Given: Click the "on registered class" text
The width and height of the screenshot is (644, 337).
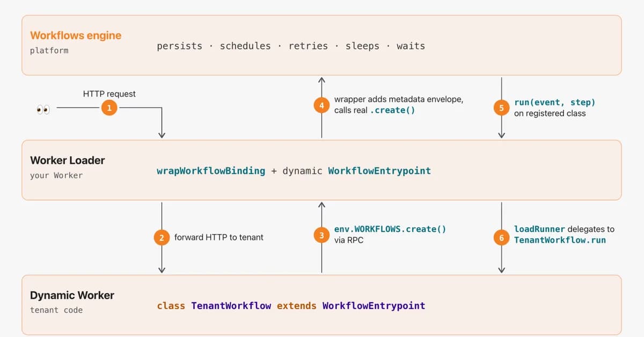Looking at the screenshot, I should tap(550, 113).
